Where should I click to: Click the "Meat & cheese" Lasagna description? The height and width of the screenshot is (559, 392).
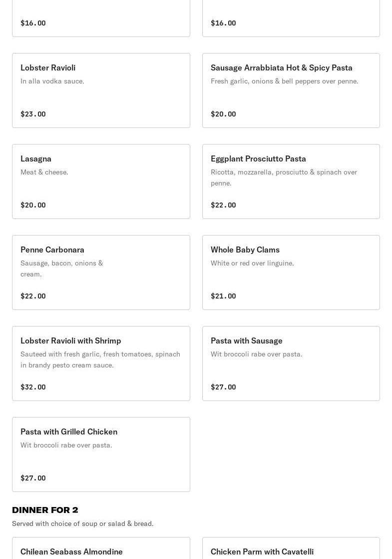pyautogui.click(x=44, y=172)
